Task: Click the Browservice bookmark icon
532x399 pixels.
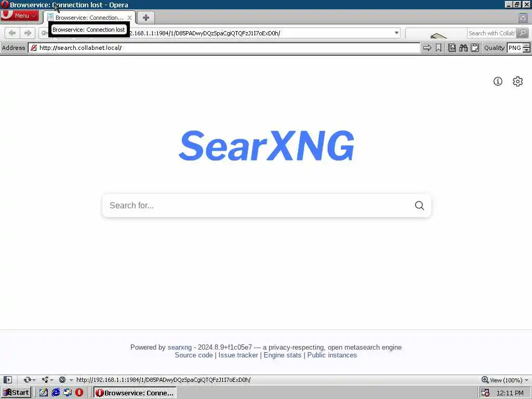Action: pos(438,48)
